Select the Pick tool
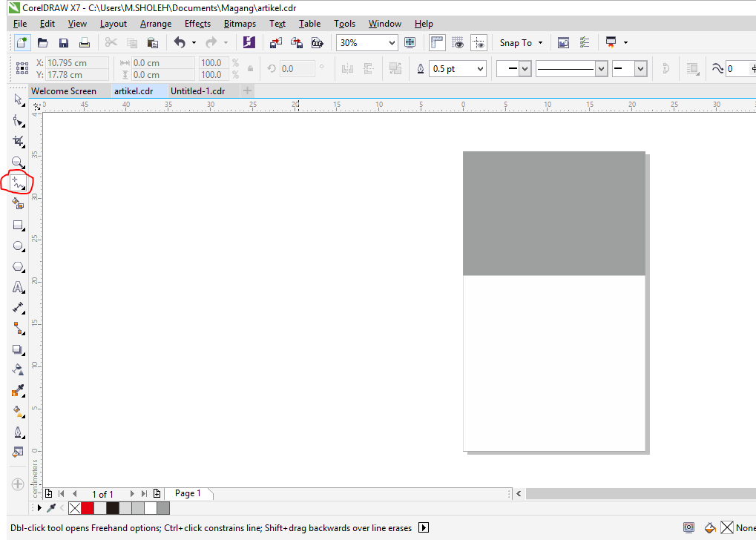The image size is (756, 540). [x=17, y=99]
